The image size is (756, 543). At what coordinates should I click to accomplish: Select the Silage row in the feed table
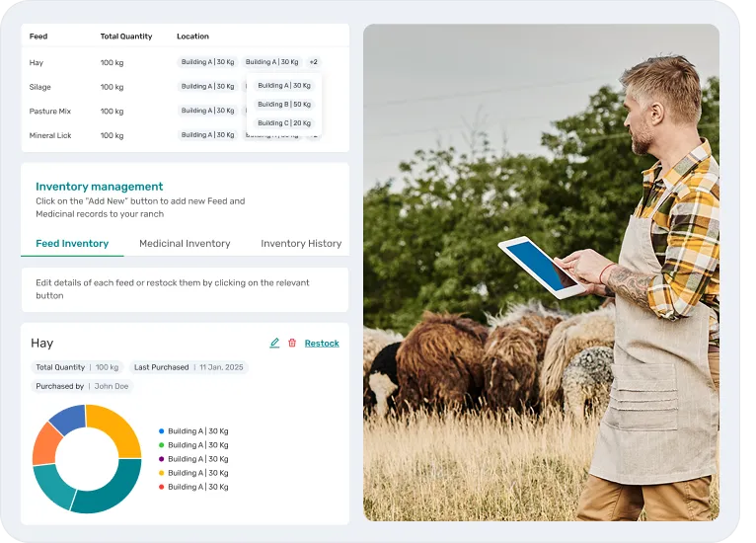point(40,87)
